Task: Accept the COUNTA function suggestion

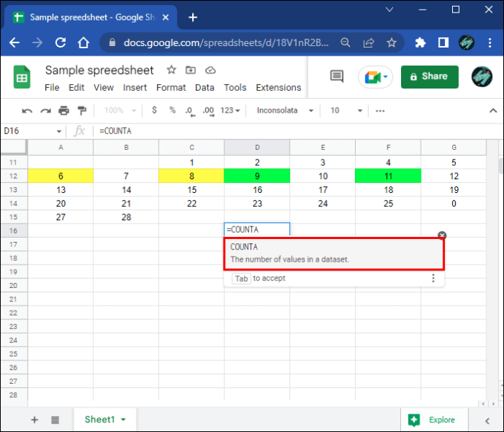Action: click(334, 254)
